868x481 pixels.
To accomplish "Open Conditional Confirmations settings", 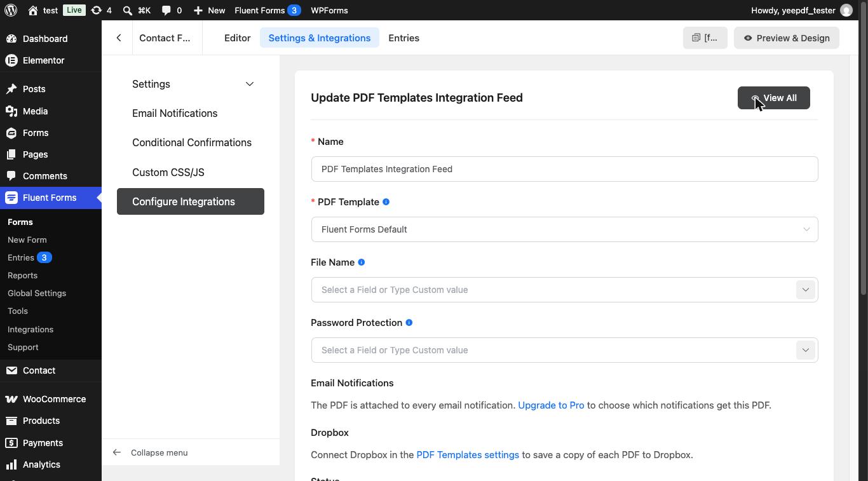I will pyautogui.click(x=191, y=142).
